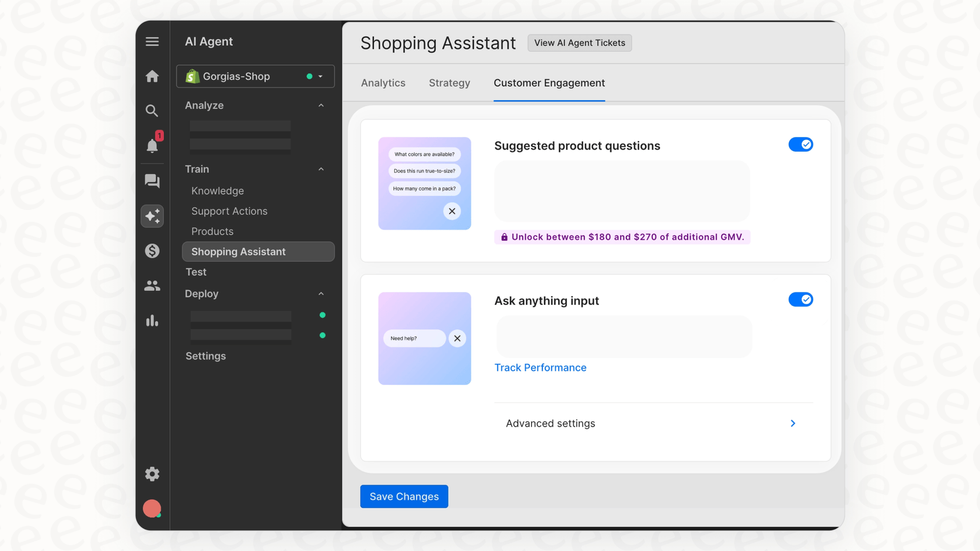Open the Gorgias-Shop store dropdown
Screen dimensions: 980x551
coord(320,76)
